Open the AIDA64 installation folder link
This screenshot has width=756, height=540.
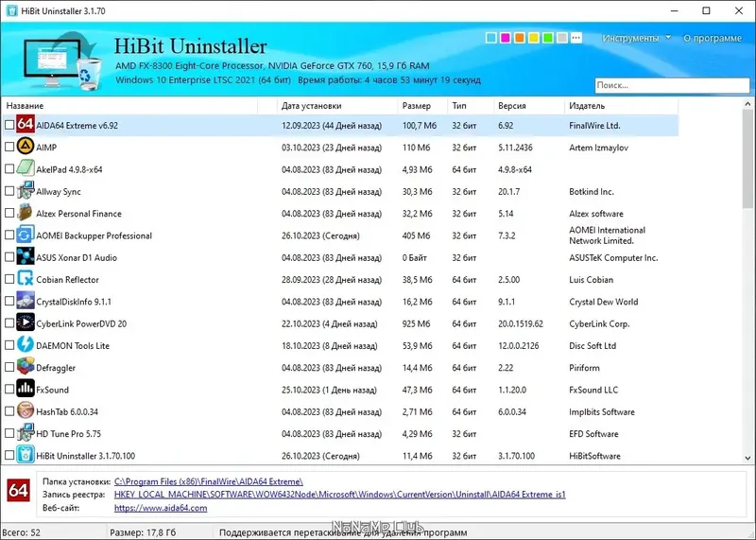pyautogui.click(x=208, y=481)
